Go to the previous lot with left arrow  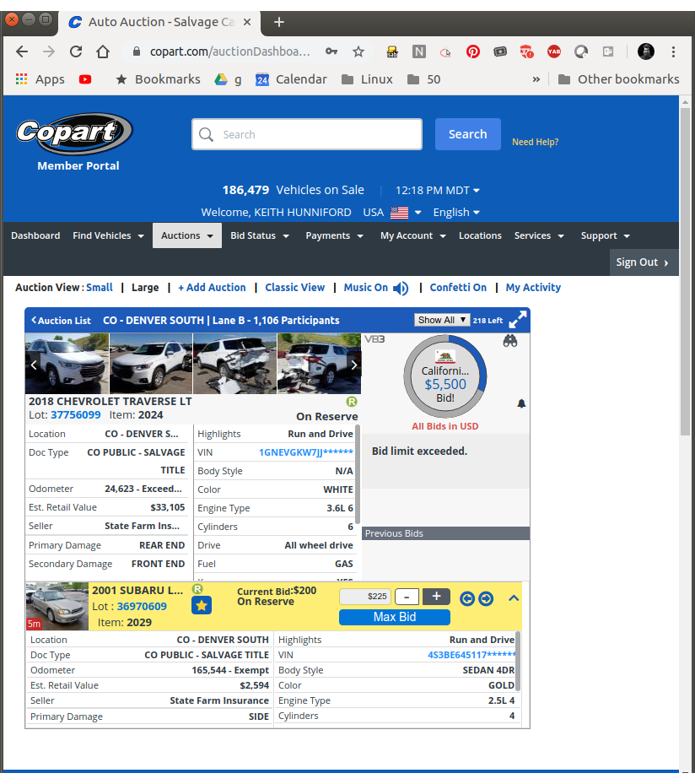(x=467, y=598)
